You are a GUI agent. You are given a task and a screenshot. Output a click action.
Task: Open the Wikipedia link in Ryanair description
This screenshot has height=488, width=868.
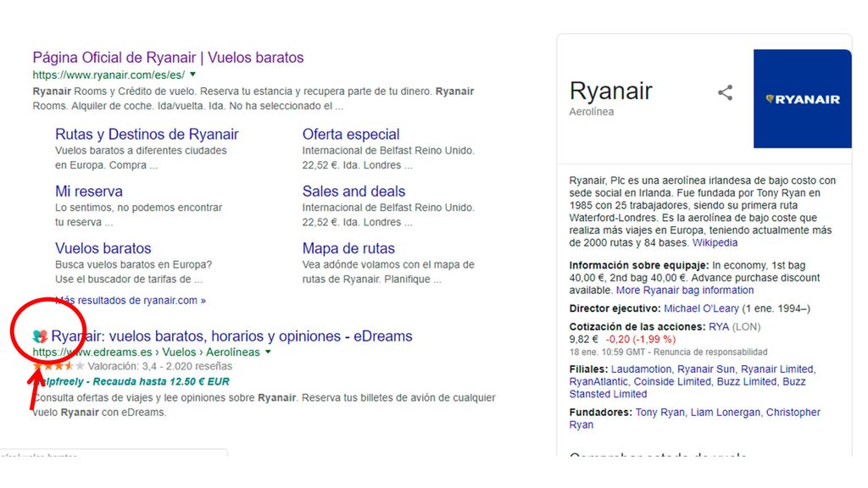coord(715,242)
